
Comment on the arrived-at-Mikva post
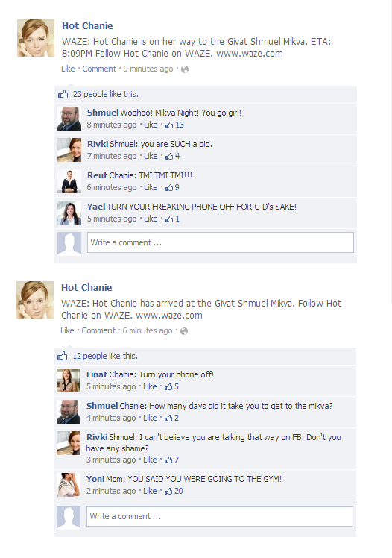tap(98, 330)
